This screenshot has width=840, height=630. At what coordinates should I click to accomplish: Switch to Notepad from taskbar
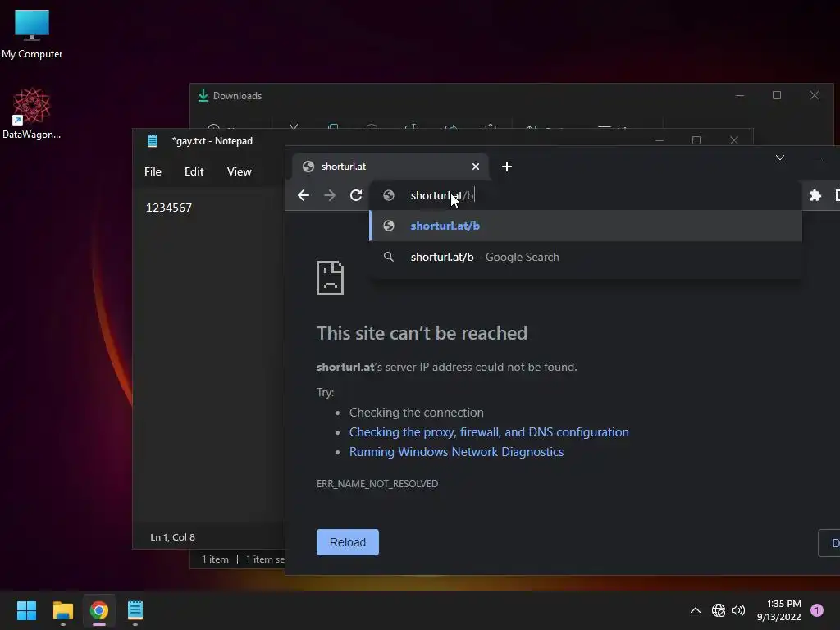(x=135, y=610)
